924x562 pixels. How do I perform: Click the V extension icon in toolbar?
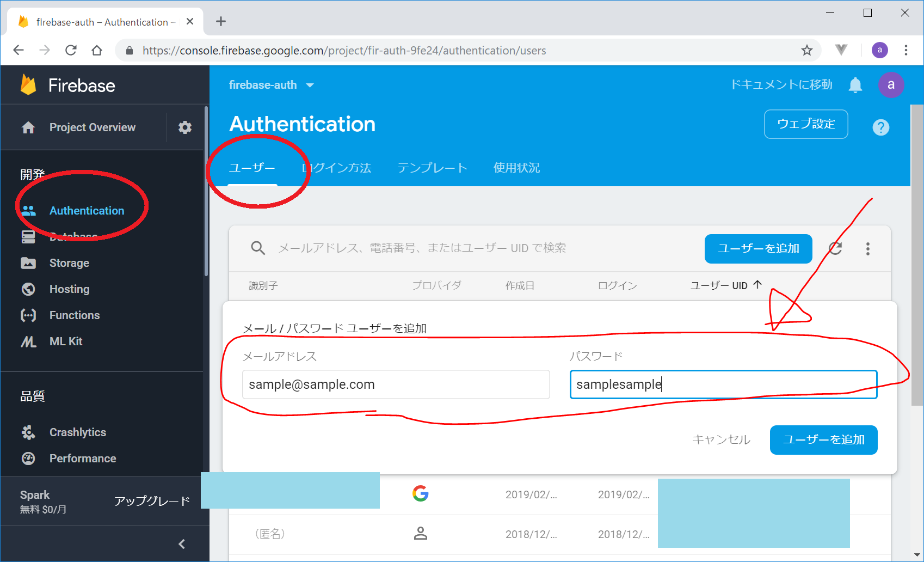click(841, 50)
